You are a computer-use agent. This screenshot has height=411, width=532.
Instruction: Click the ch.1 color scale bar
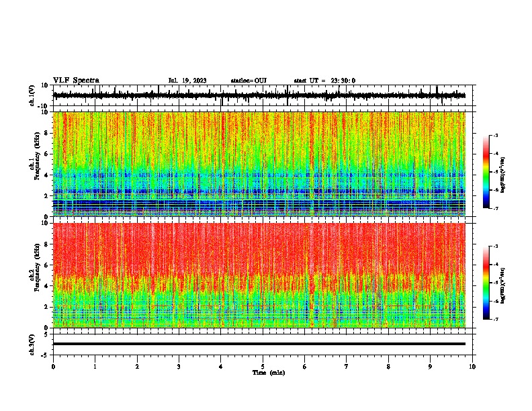[x=486, y=172]
